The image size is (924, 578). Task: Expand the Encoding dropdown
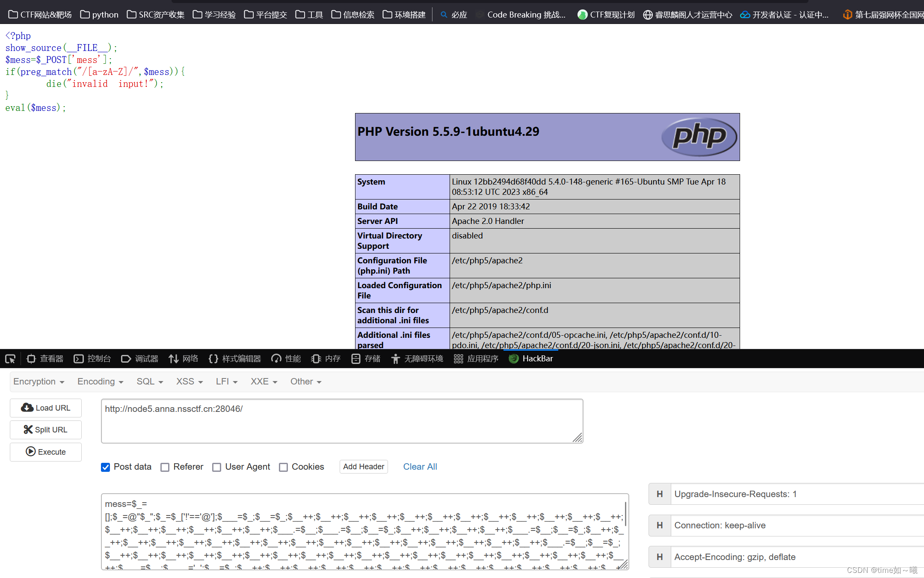[100, 381]
